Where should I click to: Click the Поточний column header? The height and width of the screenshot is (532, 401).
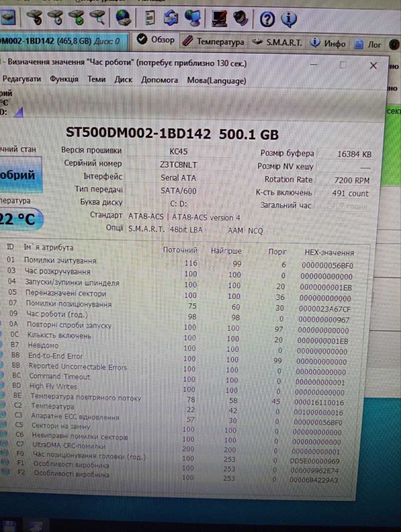coord(180,250)
